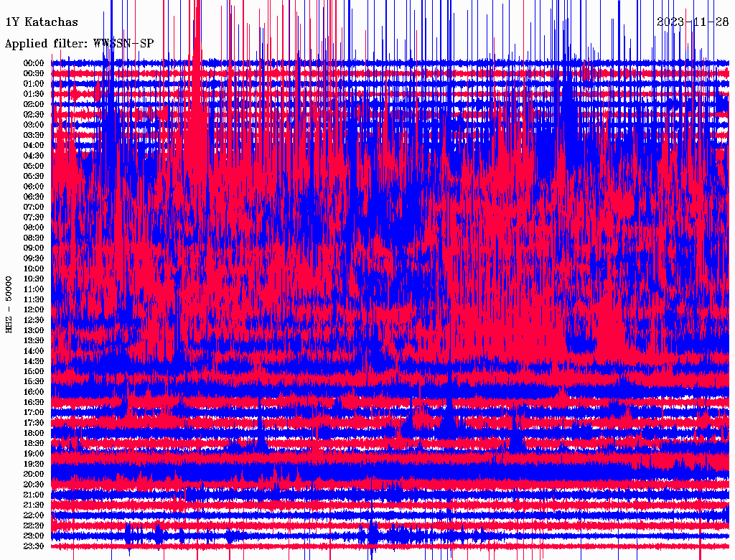Select the 21:00 time row label
Screen dimensions: 735x560
pos(34,495)
